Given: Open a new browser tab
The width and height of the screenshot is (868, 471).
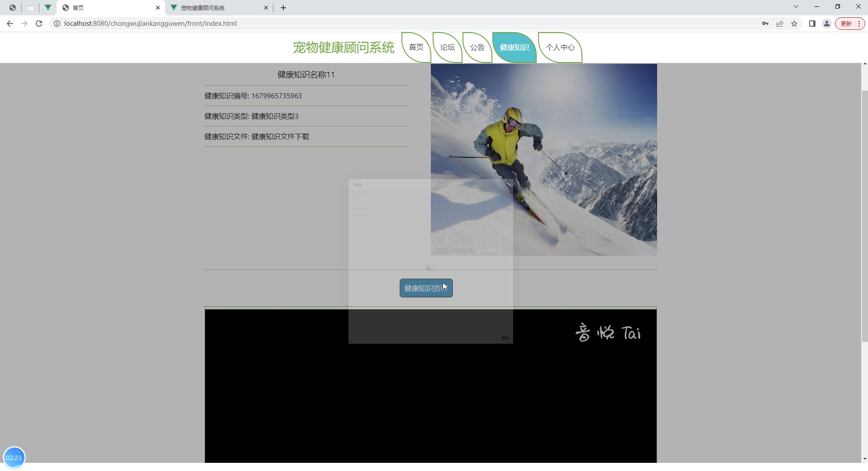Looking at the screenshot, I should (x=283, y=8).
